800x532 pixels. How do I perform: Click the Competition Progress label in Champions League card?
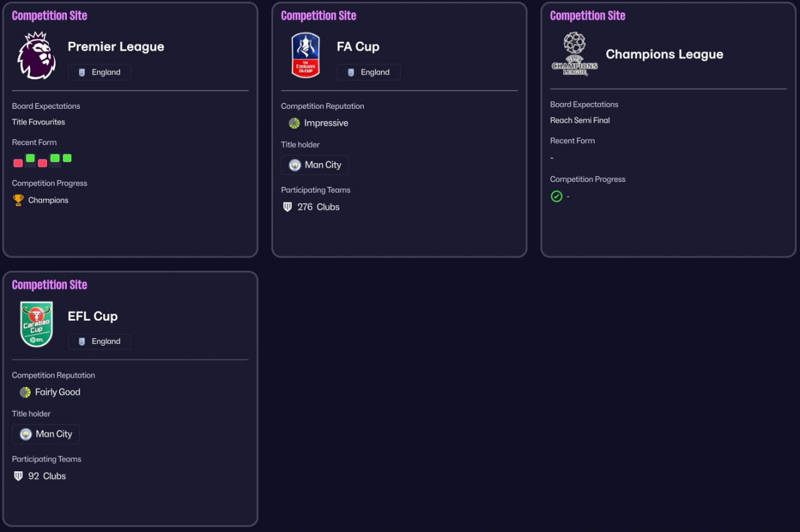tap(588, 179)
